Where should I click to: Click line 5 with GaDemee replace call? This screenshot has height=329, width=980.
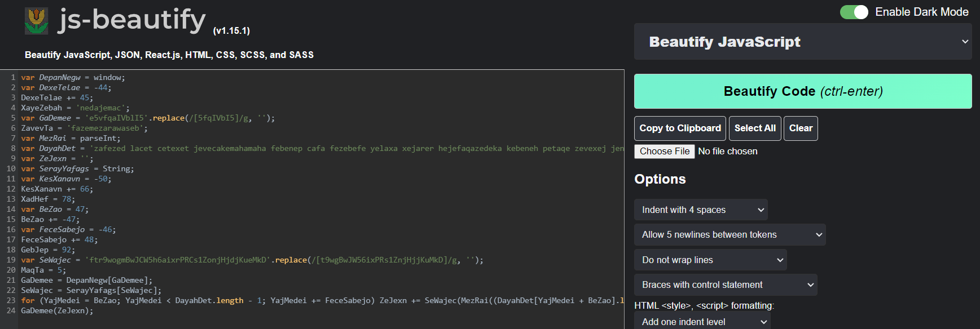pos(148,118)
